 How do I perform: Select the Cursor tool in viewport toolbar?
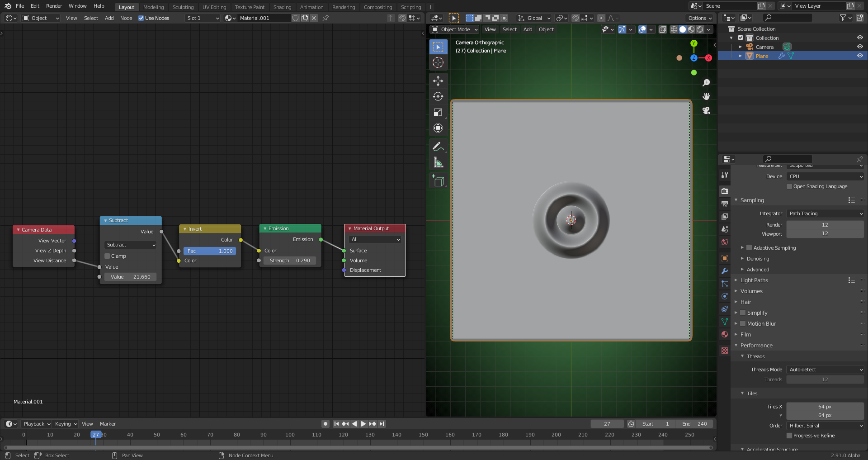438,62
